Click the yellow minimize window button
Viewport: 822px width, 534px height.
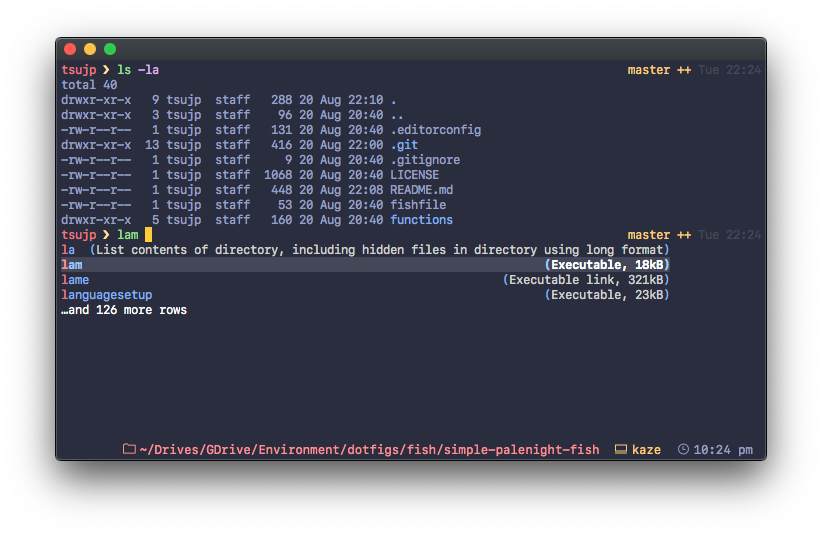coord(90,49)
